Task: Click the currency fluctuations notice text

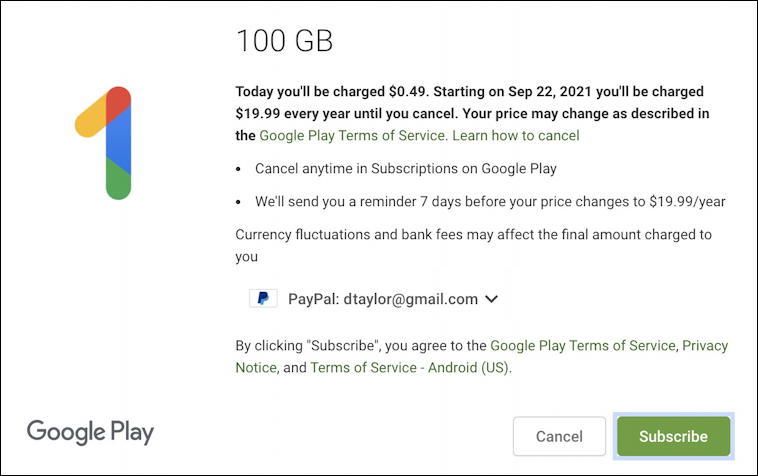Action: [x=474, y=245]
